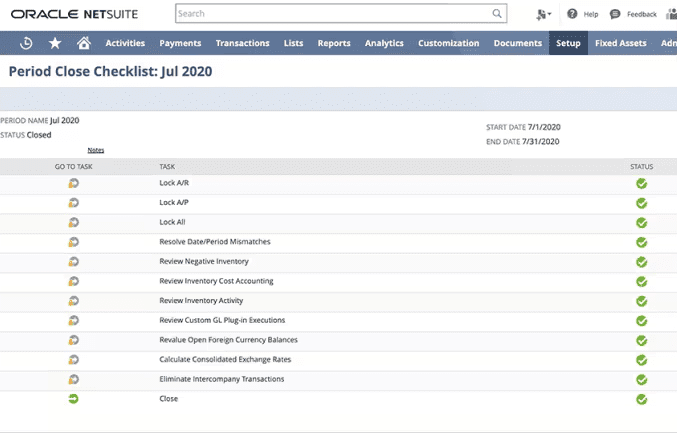Expand the user role switcher dropdown
677x433 pixels.
543,14
